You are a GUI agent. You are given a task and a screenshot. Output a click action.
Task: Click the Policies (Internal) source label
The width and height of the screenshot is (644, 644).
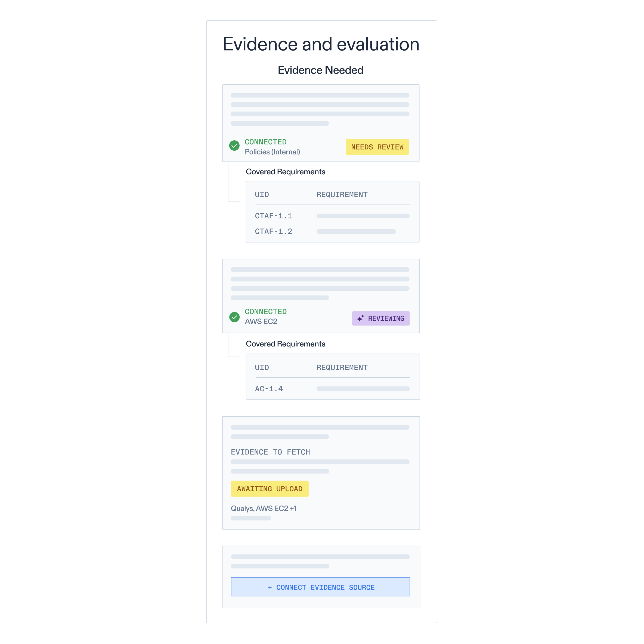(x=272, y=152)
